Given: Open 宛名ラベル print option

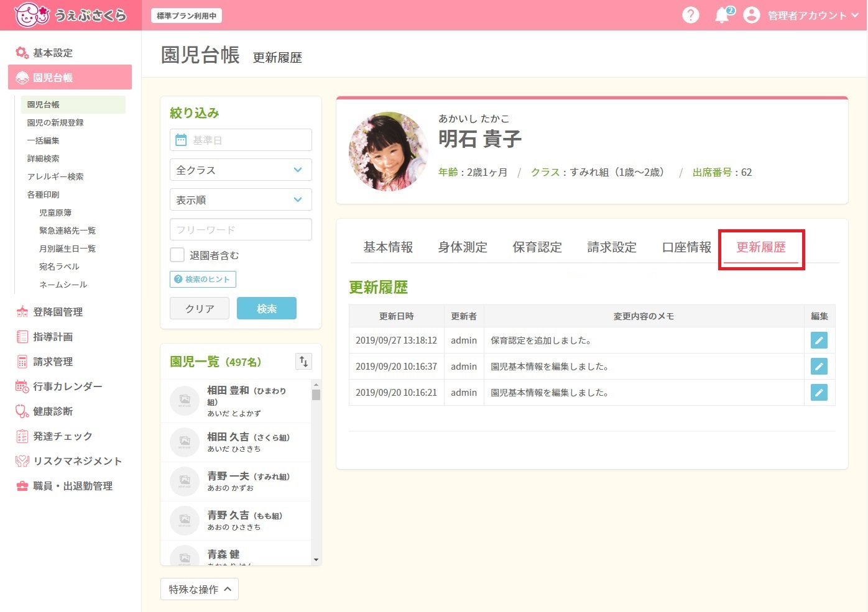Looking at the screenshot, I should [59, 267].
